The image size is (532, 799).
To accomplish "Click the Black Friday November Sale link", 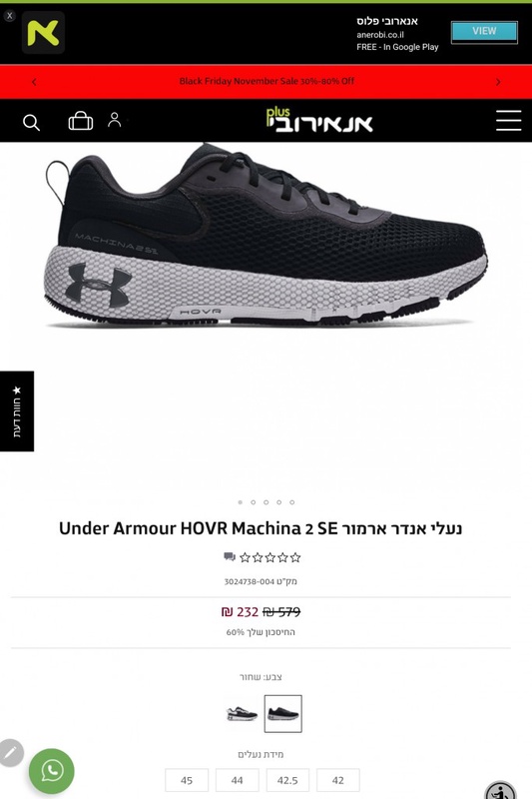I will [x=266, y=81].
